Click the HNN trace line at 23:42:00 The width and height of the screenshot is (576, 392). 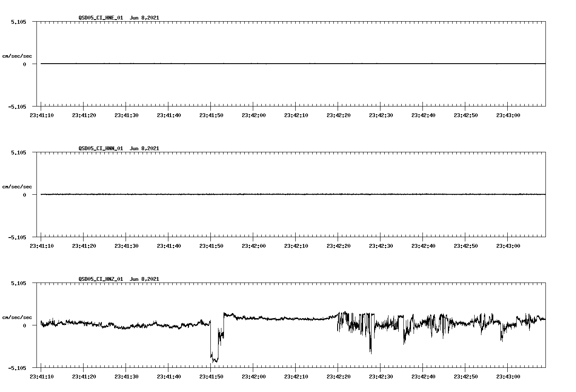[x=253, y=194]
